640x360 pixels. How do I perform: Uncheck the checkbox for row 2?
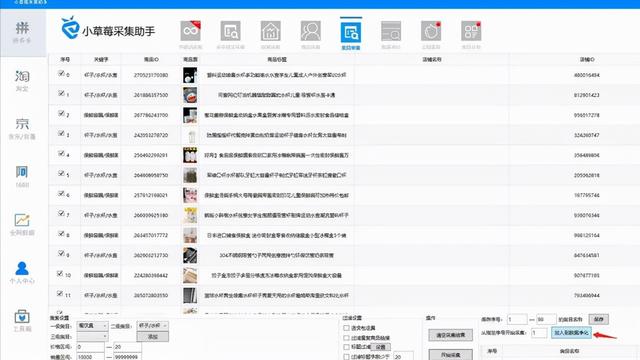tap(61, 113)
